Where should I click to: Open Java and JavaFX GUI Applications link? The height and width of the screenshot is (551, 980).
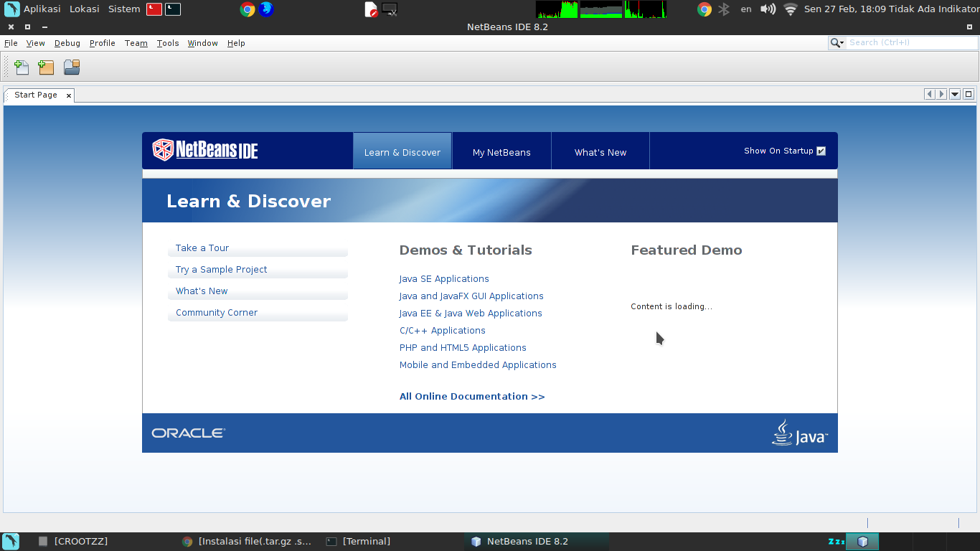(x=471, y=296)
